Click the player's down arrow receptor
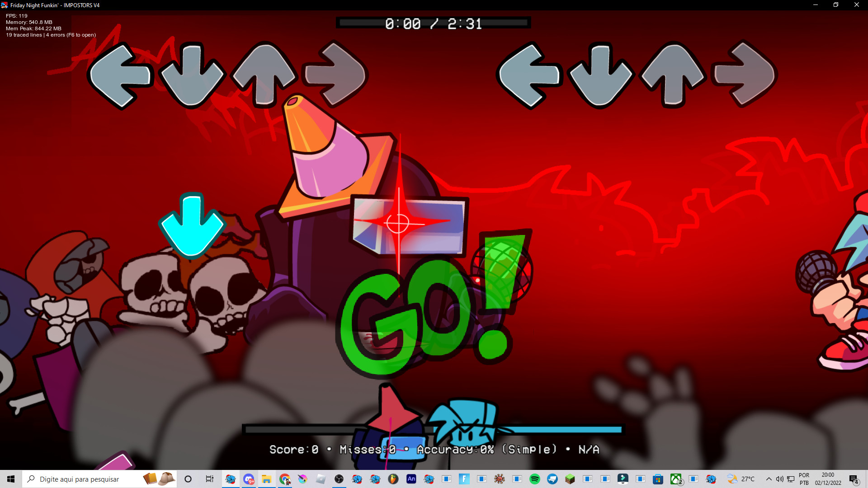This screenshot has width=868, height=488. click(601, 75)
